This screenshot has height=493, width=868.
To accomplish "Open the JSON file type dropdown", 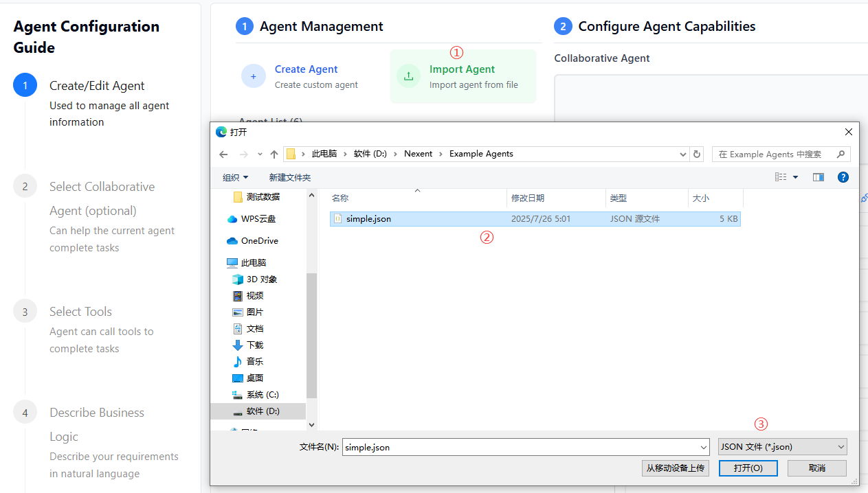I will tap(782, 447).
